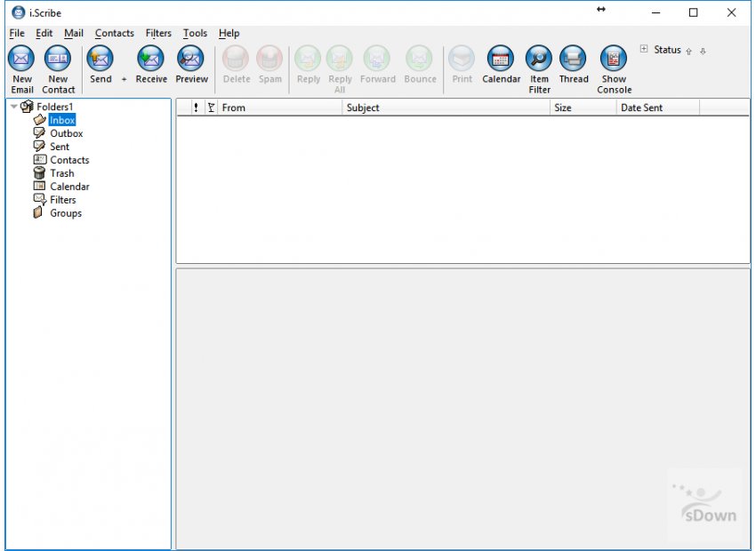Toggle the Item Filter tool
This screenshot has height=551, width=756.
(539, 59)
